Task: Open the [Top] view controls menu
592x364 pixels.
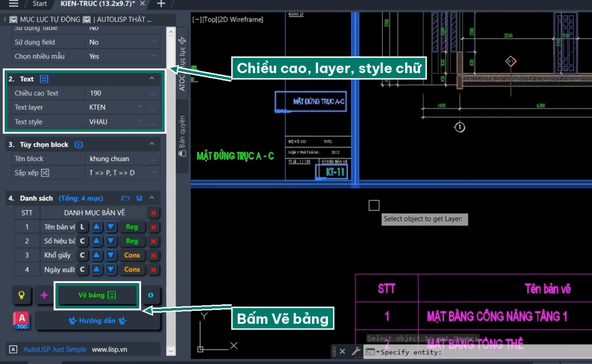Action: 209,19
